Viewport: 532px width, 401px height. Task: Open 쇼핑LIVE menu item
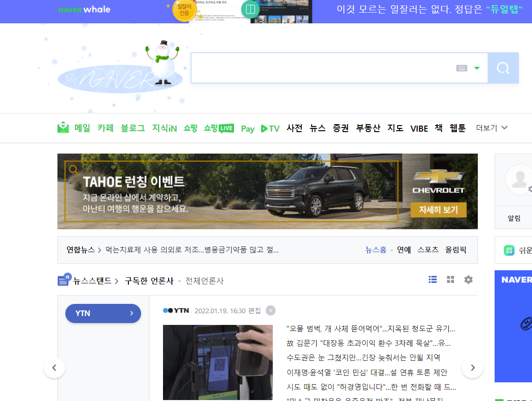click(219, 128)
